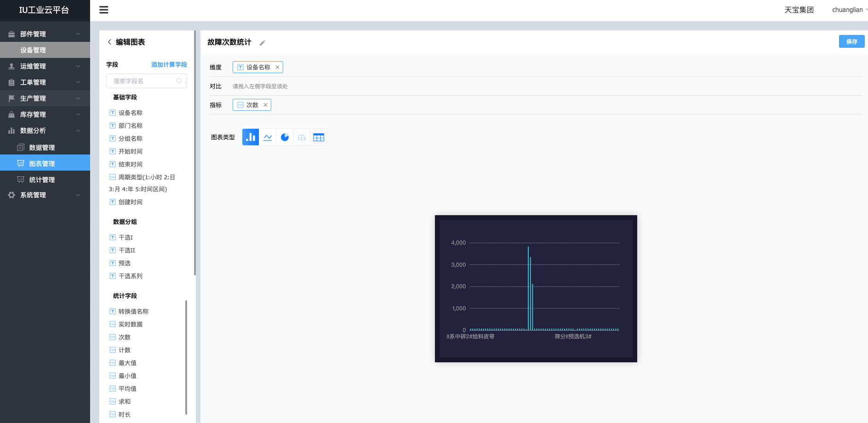Click the fault count chart preview

[536, 289]
